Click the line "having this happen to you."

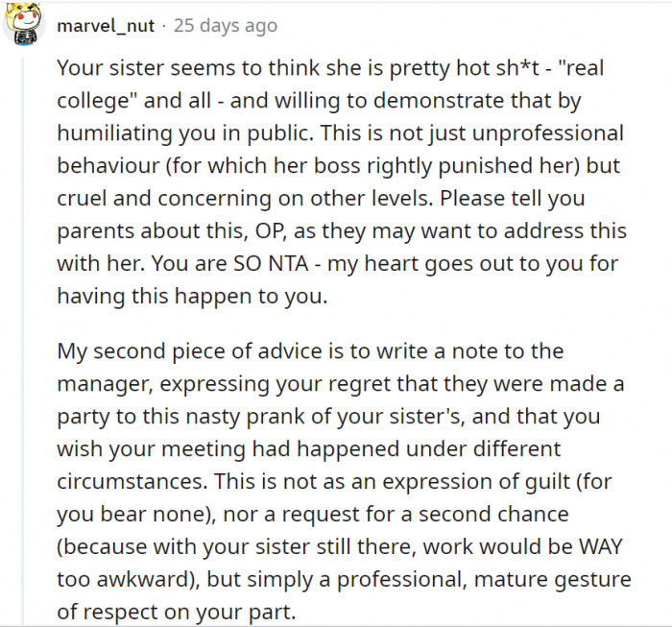point(192,298)
